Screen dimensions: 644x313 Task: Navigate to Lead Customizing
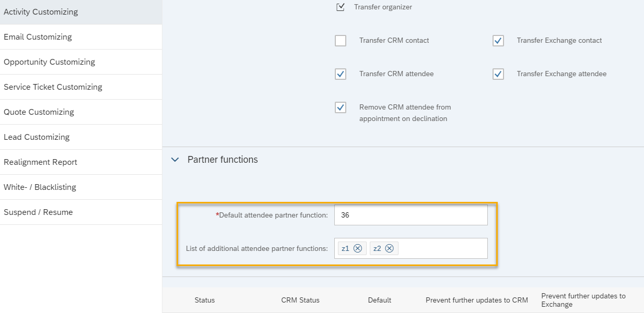pyautogui.click(x=37, y=137)
